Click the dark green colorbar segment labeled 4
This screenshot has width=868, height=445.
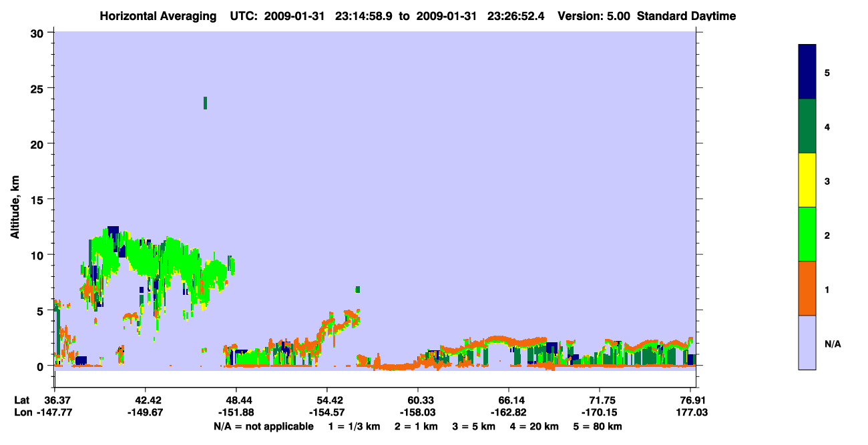click(807, 126)
